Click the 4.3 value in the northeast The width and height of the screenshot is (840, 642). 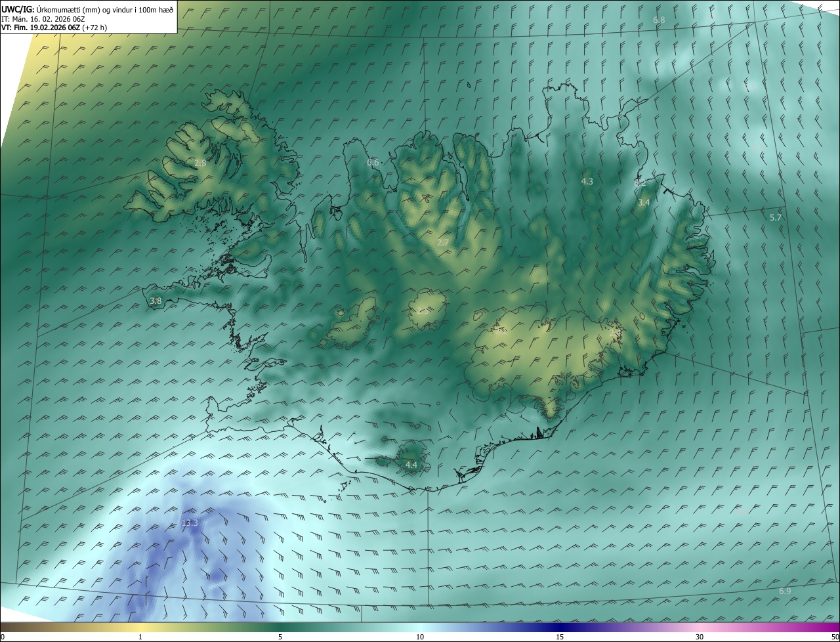tap(587, 181)
